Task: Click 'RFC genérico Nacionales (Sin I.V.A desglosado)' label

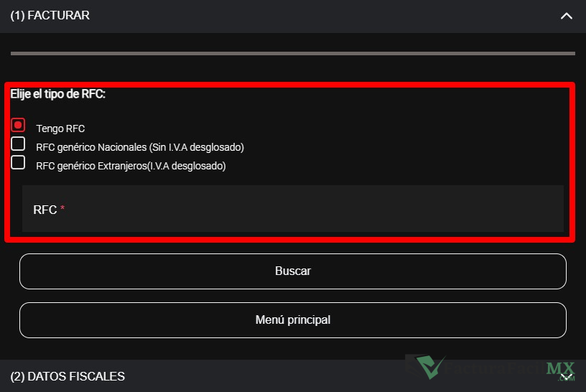Action: click(x=140, y=147)
